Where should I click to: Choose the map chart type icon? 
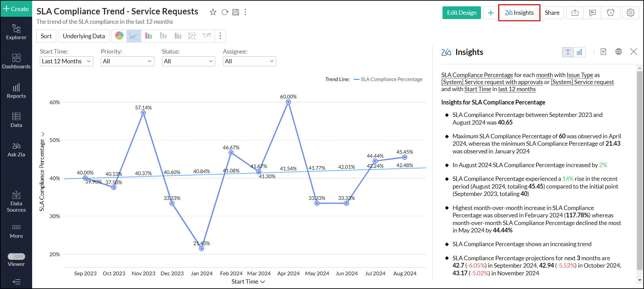[x=207, y=36]
